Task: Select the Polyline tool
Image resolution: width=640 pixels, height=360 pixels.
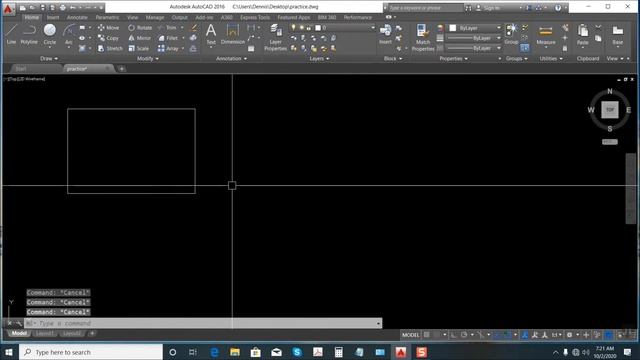Action: pyautogui.click(x=29, y=34)
